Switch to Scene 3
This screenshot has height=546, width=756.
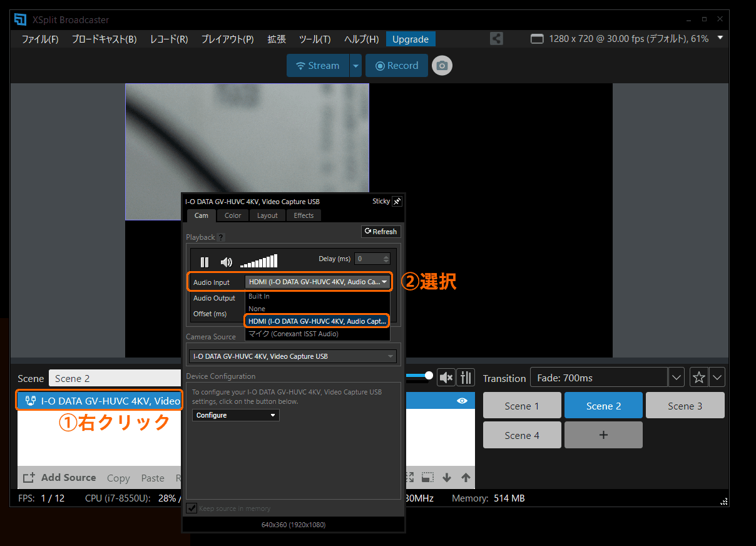tap(685, 406)
